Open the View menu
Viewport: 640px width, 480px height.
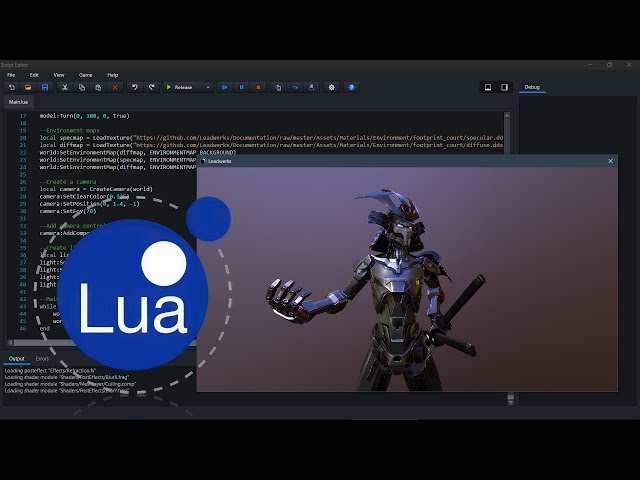click(59, 75)
